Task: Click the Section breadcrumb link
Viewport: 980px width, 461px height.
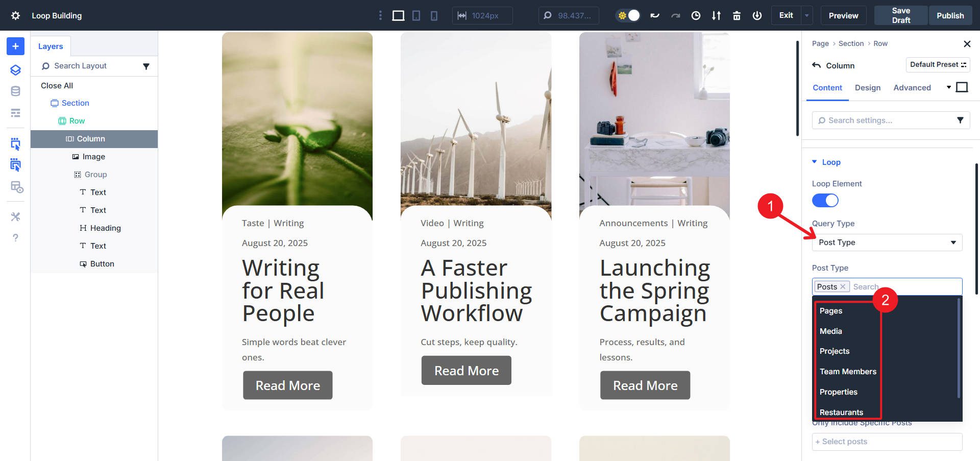Action: point(851,44)
